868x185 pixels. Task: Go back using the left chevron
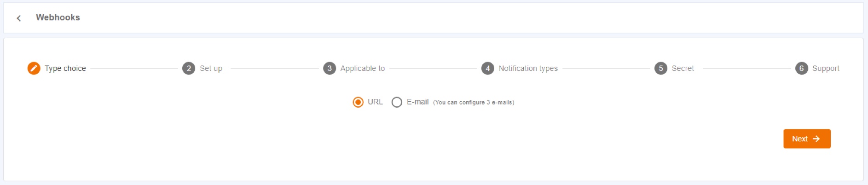coord(19,18)
